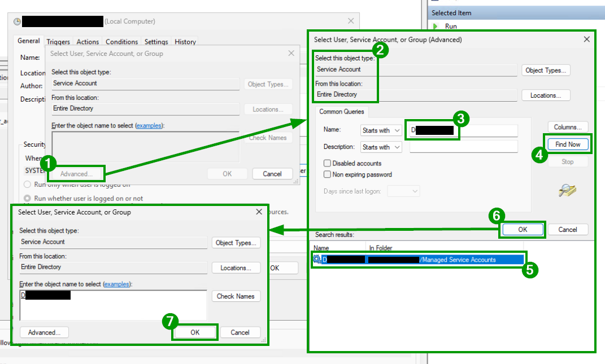Click the Columns button
The width and height of the screenshot is (605, 364).
point(568,126)
